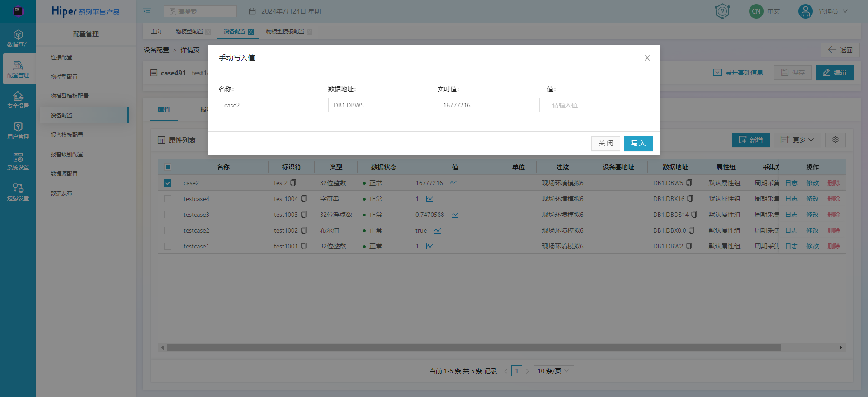Click 删除 link for testcase1 row

(x=834, y=246)
